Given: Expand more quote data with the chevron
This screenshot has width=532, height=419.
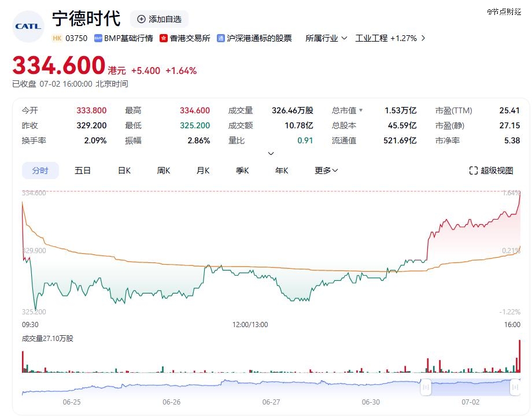Looking at the screenshot, I should [x=271, y=154].
